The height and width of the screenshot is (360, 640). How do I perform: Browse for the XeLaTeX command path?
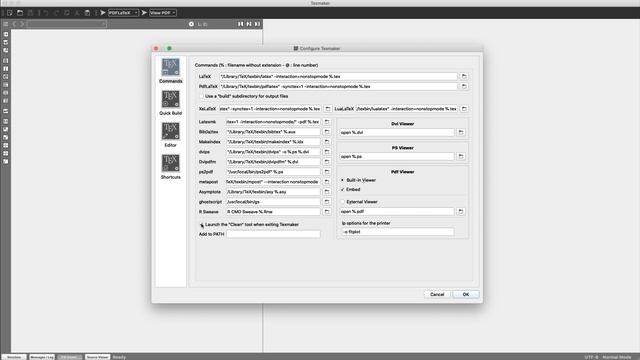(x=327, y=109)
